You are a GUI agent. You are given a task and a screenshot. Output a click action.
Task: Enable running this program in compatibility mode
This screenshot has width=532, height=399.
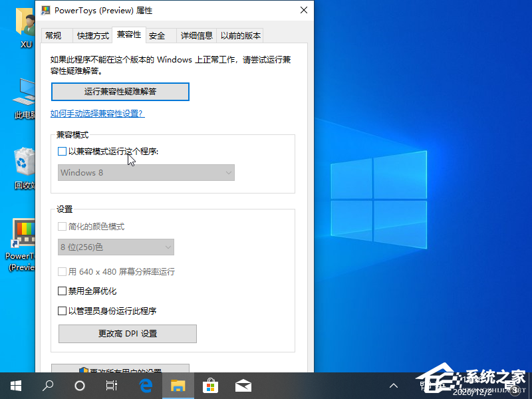(x=62, y=152)
